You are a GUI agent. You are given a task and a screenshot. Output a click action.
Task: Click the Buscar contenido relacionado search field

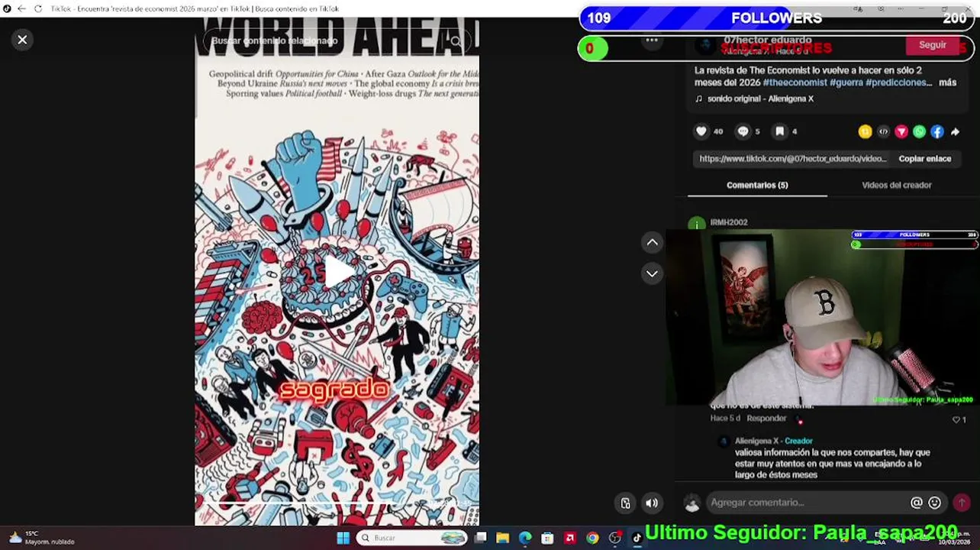click(328, 41)
